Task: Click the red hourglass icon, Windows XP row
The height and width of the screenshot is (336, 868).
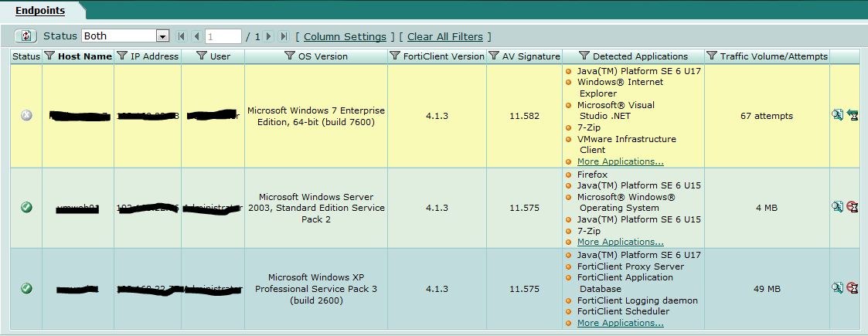Action: point(853,288)
